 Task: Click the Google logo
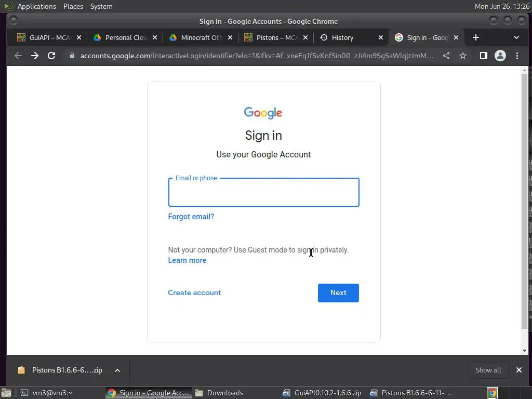click(x=263, y=113)
